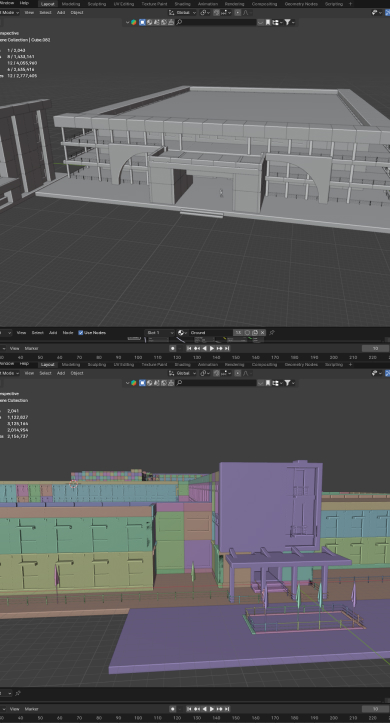390x723 pixels.
Task: Expand filter options arrow beside funnel, top window
Action: 293,22
